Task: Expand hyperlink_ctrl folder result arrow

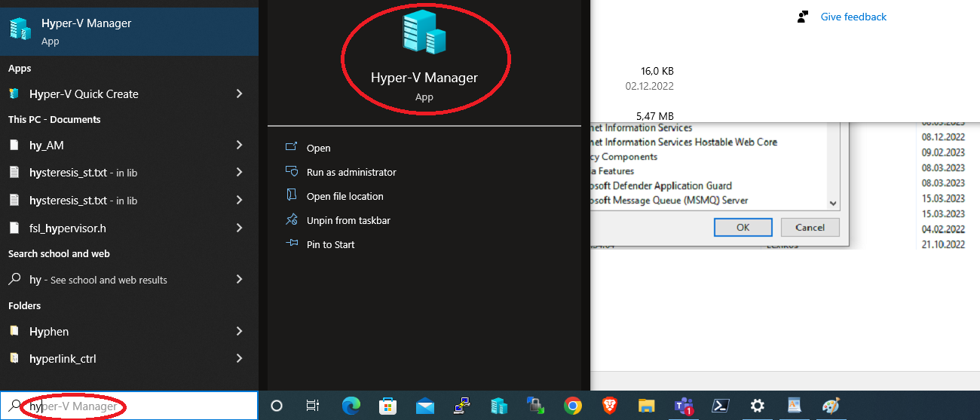Action: pyautogui.click(x=240, y=359)
